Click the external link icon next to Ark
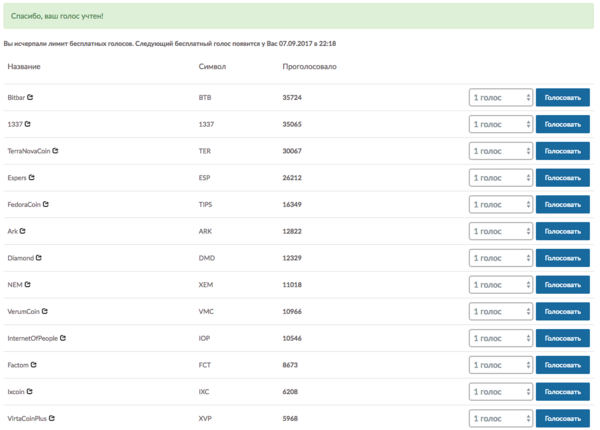 23,231
